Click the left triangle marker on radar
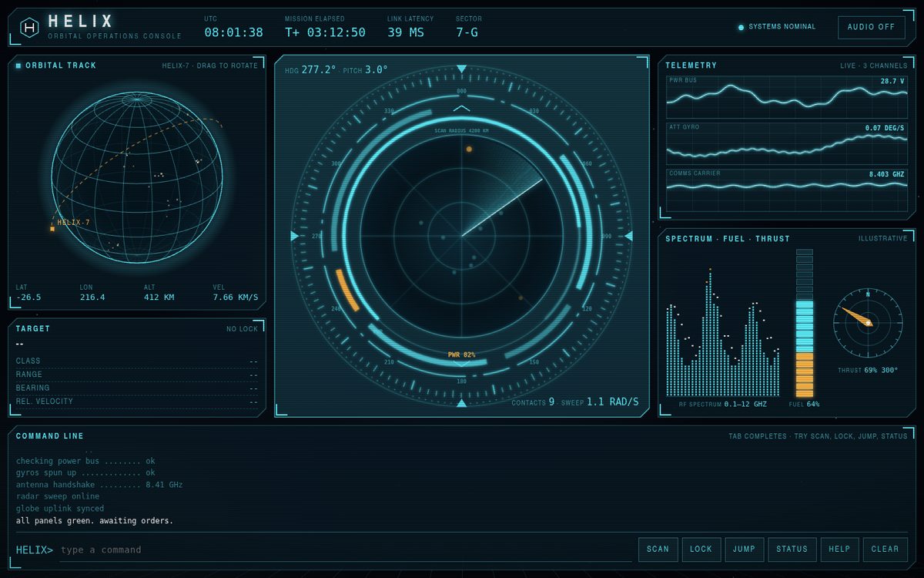The image size is (924, 578). [294, 236]
